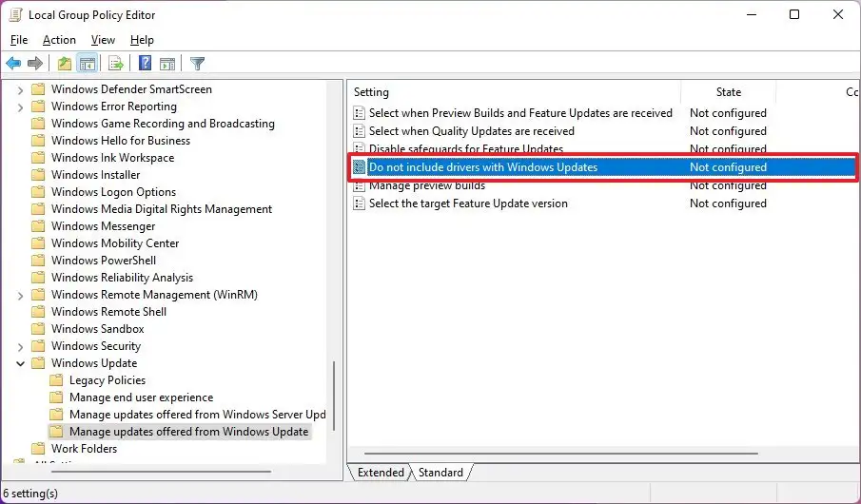Open Help via the question mark icon

tap(145, 64)
